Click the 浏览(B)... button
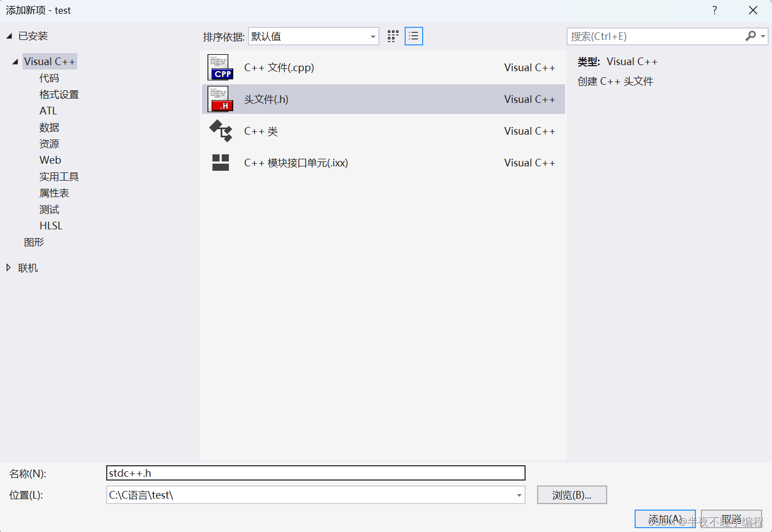This screenshot has width=772, height=532. click(x=572, y=495)
